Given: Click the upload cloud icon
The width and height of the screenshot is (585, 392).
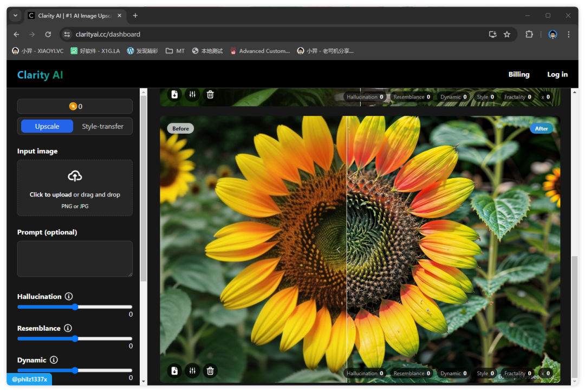Looking at the screenshot, I should (75, 176).
